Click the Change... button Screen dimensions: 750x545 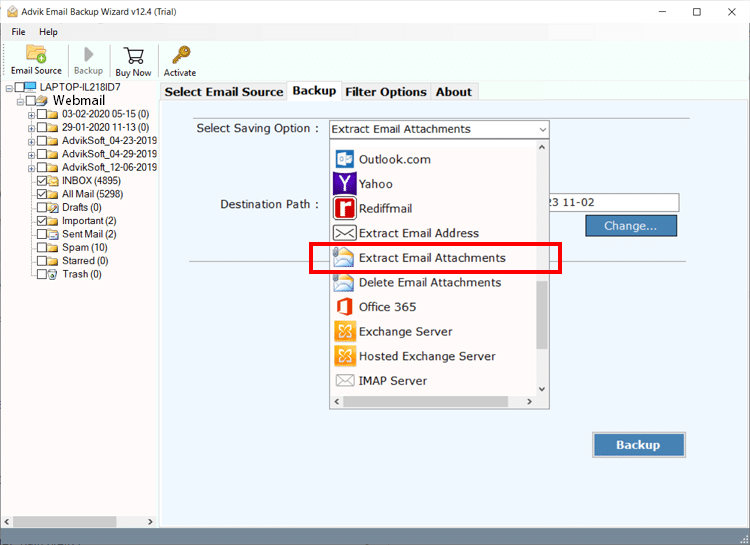631,226
